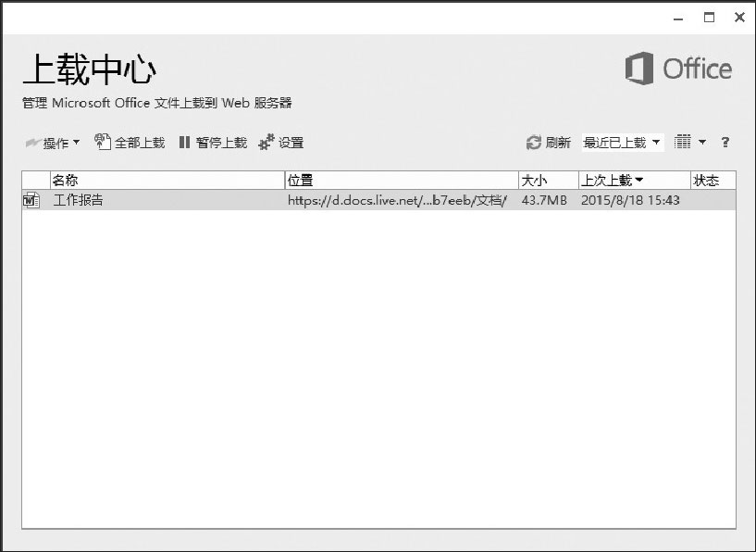Open the 操作 actions dropdown
Viewport: 756px width, 552px height.
point(53,143)
